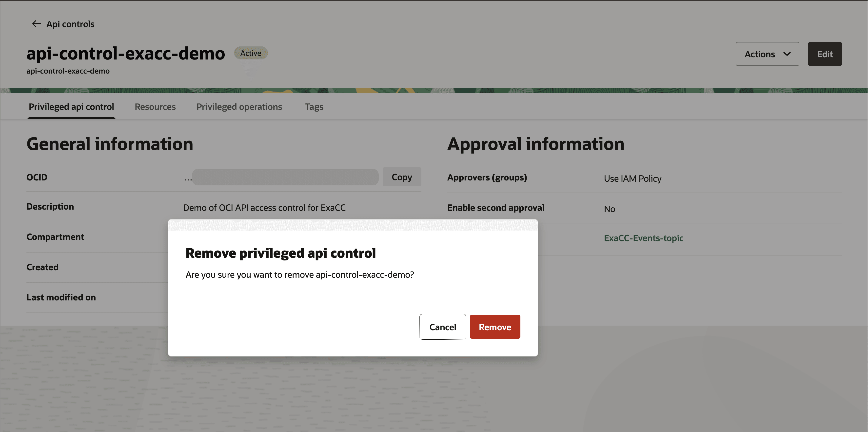Image resolution: width=868 pixels, height=432 pixels.
Task: Click the masked OCID value field
Action: point(285,177)
